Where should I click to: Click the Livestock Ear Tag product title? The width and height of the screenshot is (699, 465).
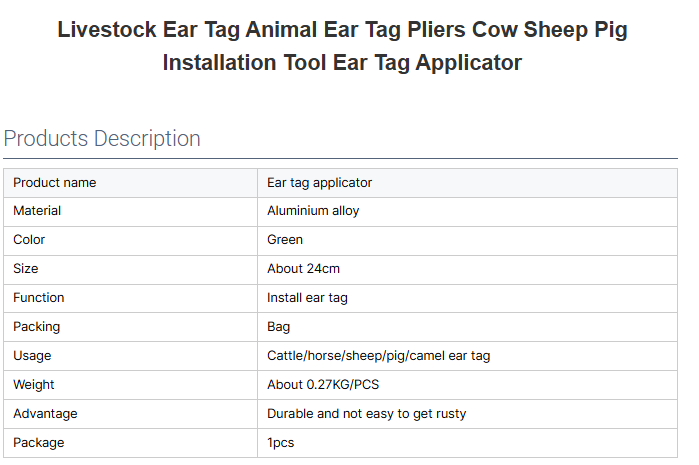coord(342,46)
